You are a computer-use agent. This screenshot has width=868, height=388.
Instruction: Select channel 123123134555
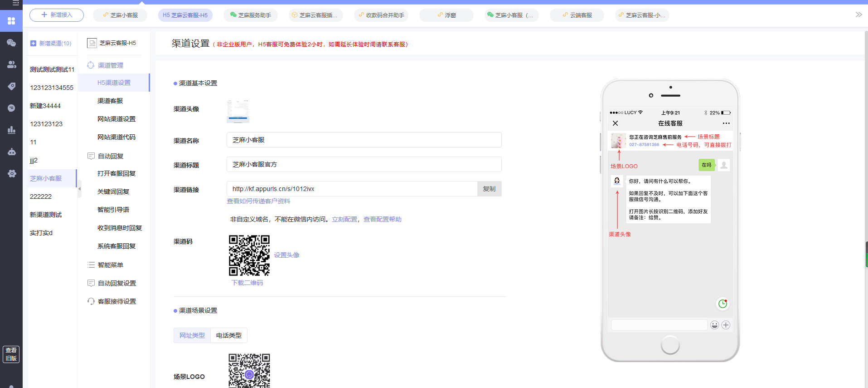click(x=52, y=88)
